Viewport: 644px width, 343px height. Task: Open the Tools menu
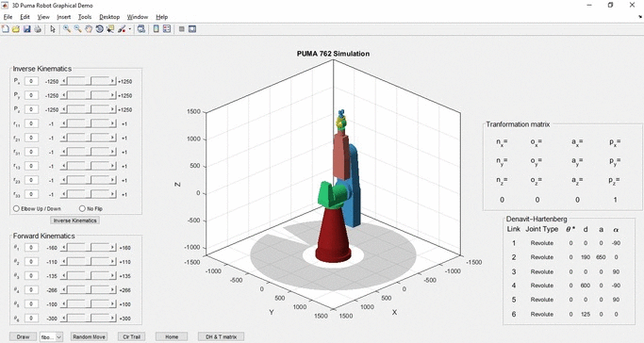[85, 17]
